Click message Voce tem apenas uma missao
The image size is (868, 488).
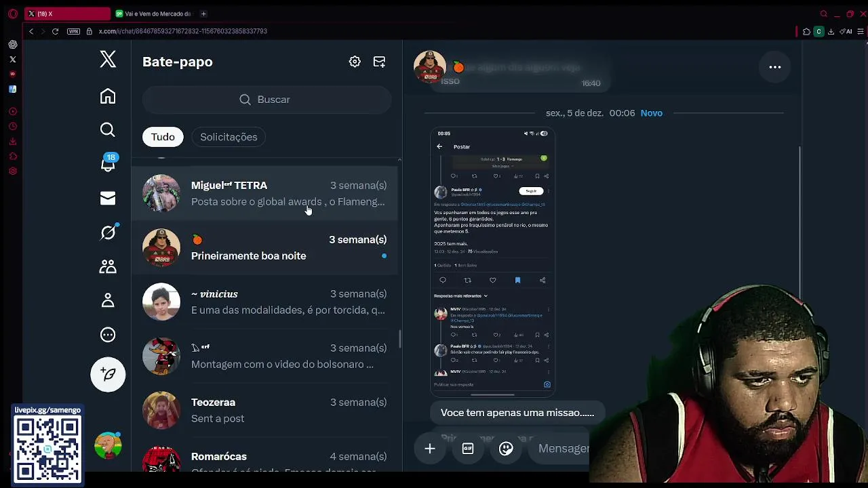(517, 413)
